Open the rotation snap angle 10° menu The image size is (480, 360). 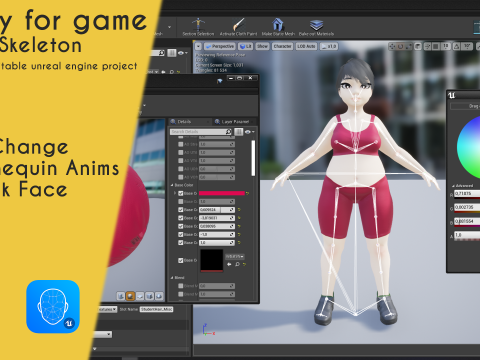(467, 46)
